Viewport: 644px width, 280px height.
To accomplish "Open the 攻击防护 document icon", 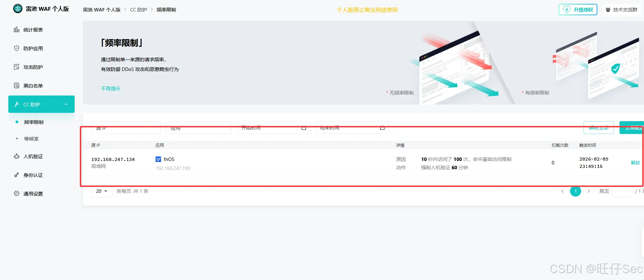I will (x=16, y=67).
